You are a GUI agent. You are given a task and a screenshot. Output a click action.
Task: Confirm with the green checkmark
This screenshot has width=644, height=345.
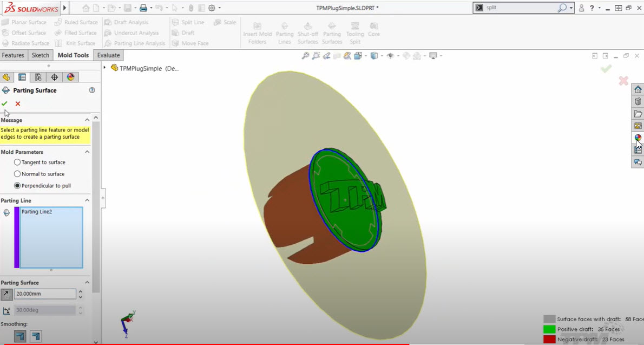pyautogui.click(x=4, y=103)
